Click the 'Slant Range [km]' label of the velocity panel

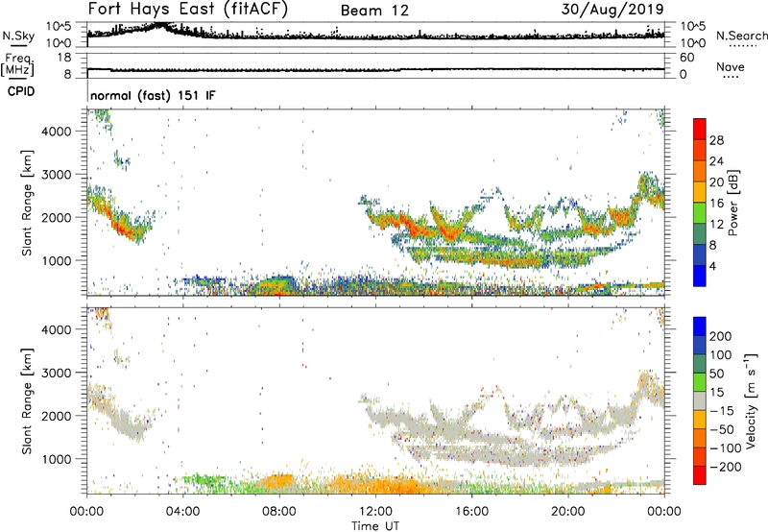pyautogui.click(x=27, y=401)
